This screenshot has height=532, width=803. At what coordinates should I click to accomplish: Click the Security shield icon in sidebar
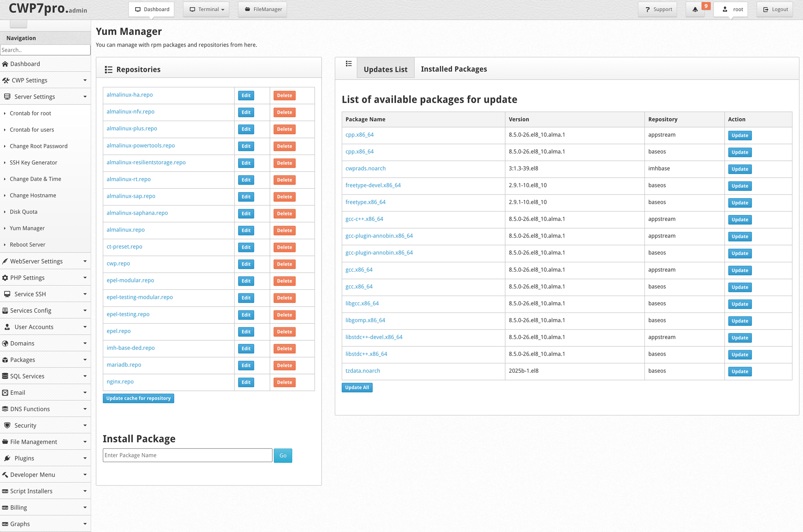(x=7, y=425)
